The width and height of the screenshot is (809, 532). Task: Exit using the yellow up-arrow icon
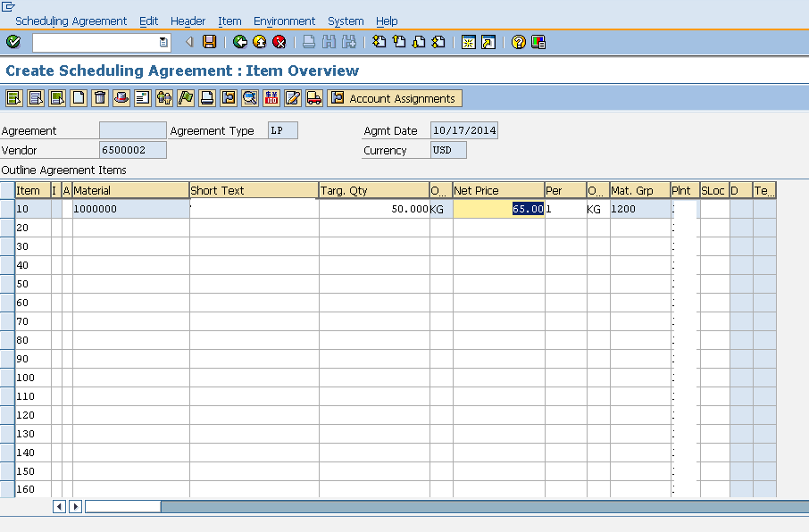click(260, 42)
